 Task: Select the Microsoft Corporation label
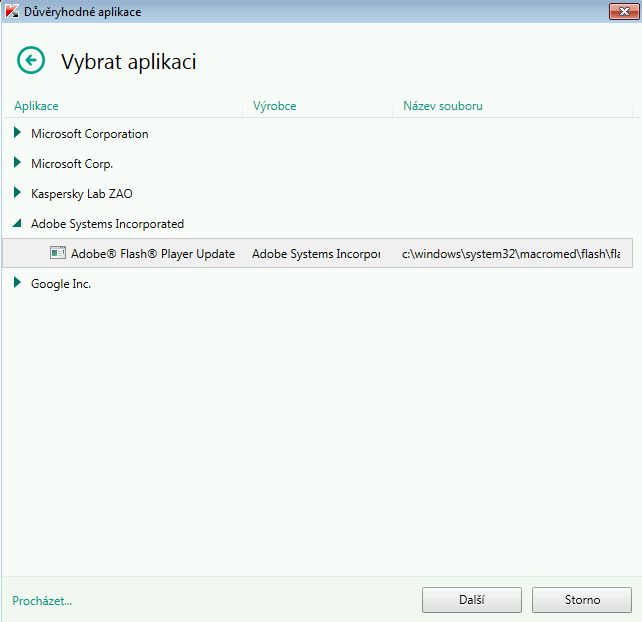pyautogui.click(x=90, y=134)
